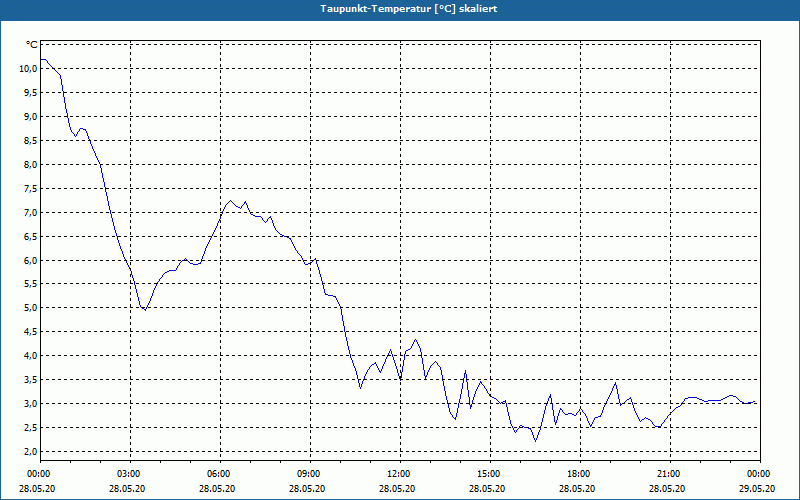Click the 2,5 y-axis value
800x500 pixels.
click(x=30, y=428)
